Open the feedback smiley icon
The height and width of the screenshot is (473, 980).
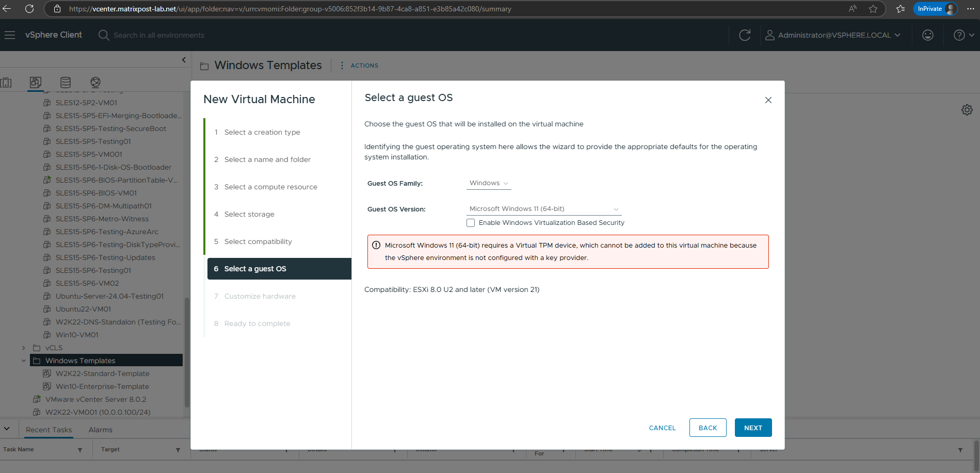coord(928,35)
